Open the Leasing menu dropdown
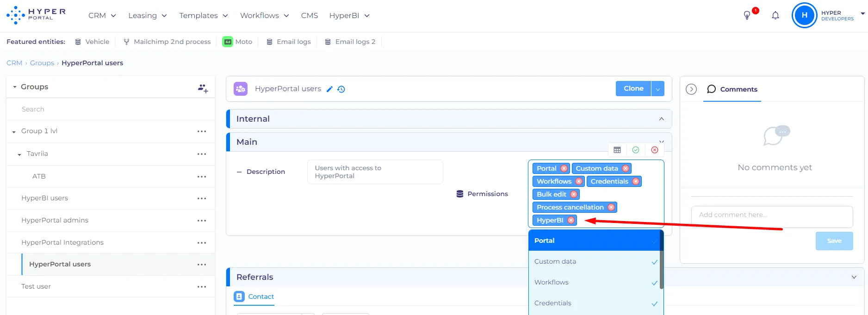 click(148, 16)
